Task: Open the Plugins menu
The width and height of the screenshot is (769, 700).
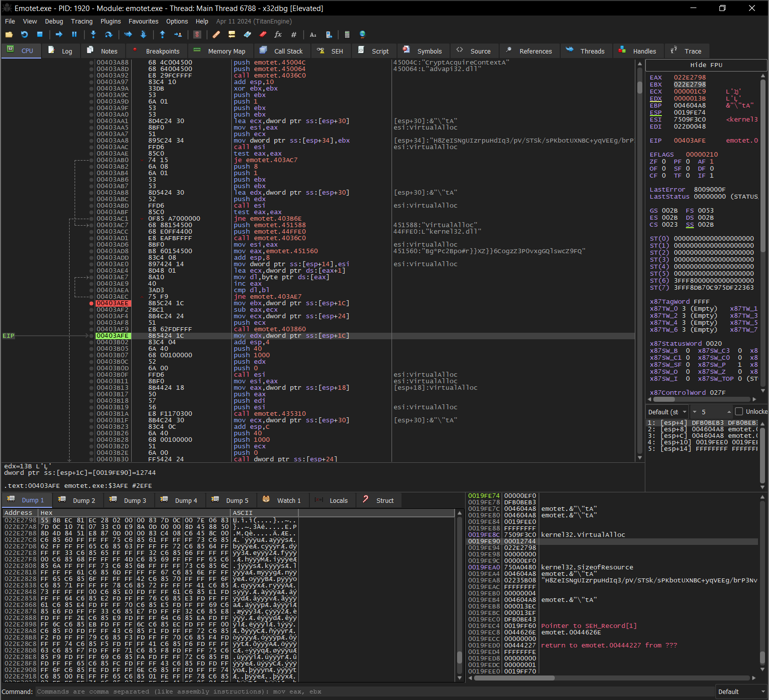Action: pos(111,22)
